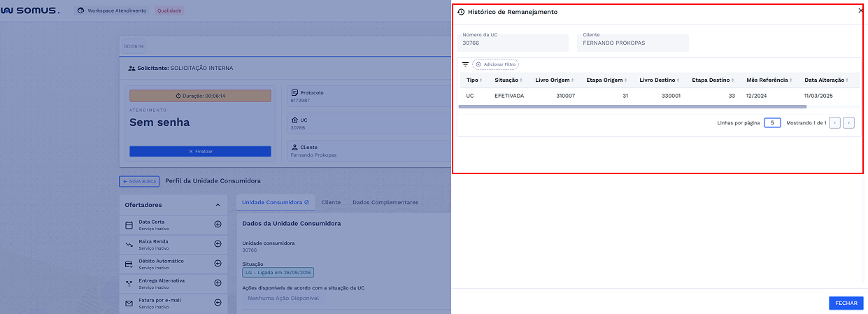
Task: Click the NOVA BUSCA button
Action: 139,181
